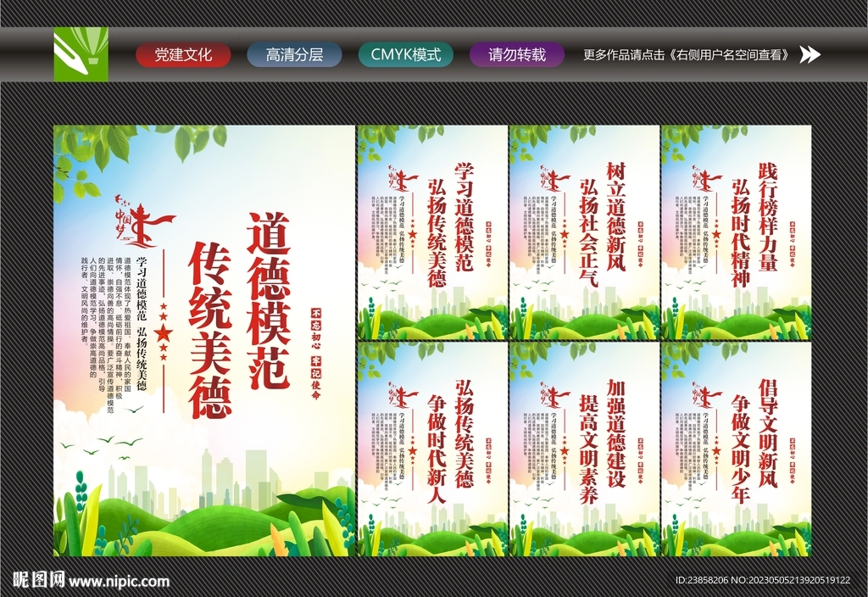868x597 pixels.
Task: Open the 倡导文明新风 争做文明少年 poster
Action: point(737,449)
